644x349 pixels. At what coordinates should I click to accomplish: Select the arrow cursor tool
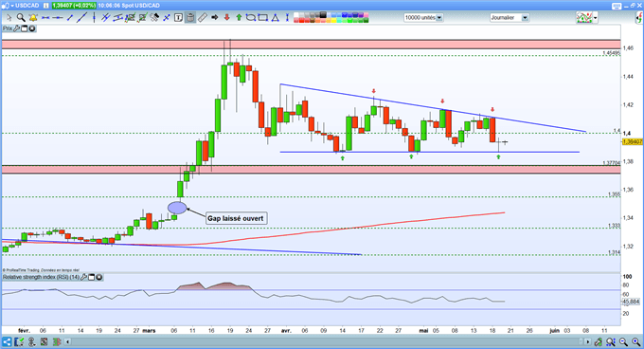tap(9, 18)
